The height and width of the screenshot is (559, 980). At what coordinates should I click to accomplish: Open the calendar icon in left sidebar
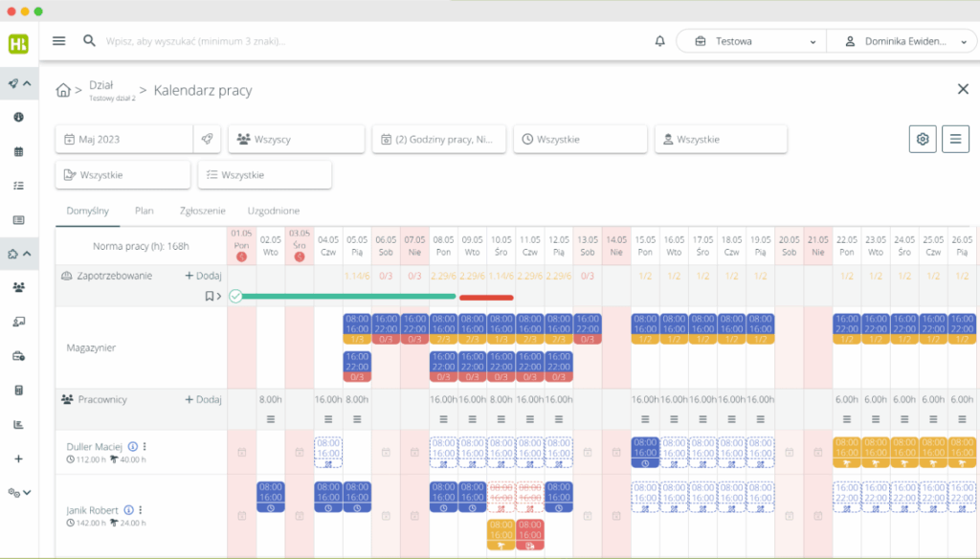[18, 151]
